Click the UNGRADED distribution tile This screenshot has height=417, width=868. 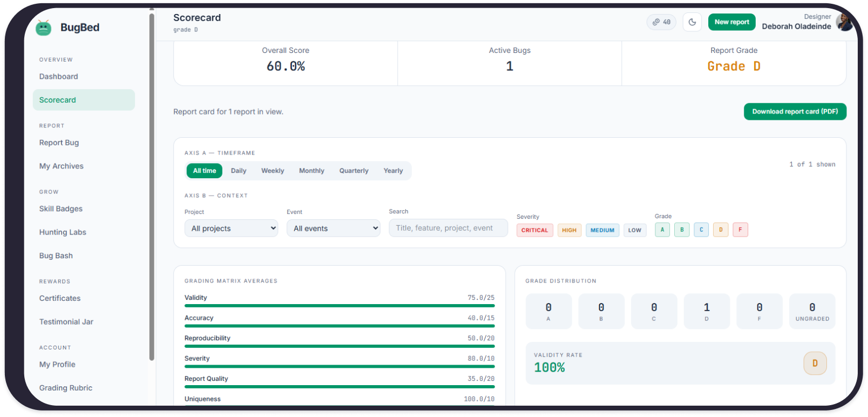[812, 311]
